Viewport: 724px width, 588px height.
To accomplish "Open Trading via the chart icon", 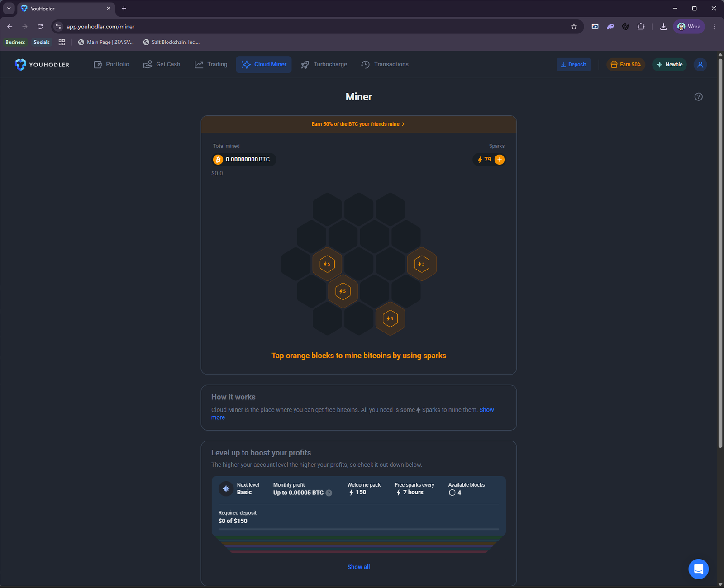I will 199,64.
